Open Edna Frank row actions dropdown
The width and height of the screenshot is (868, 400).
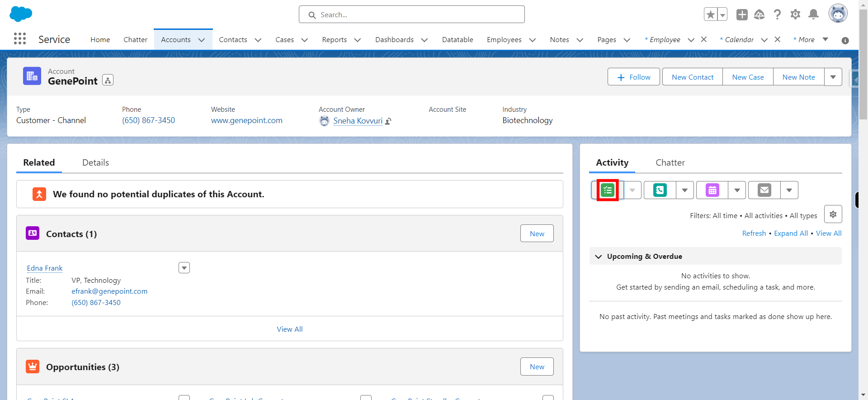pyautogui.click(x=184, y=268)
